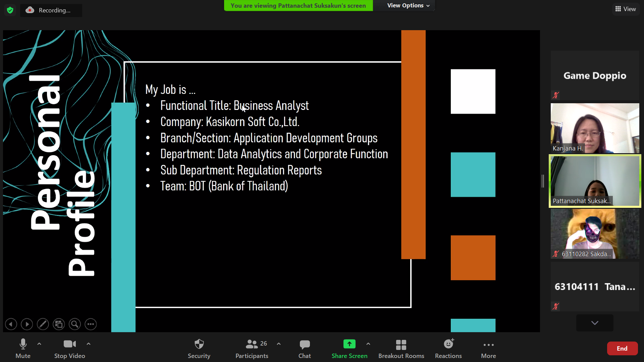Screen dimensions: 644x362
Task: Stop the video camera
Action: [70, 349]
